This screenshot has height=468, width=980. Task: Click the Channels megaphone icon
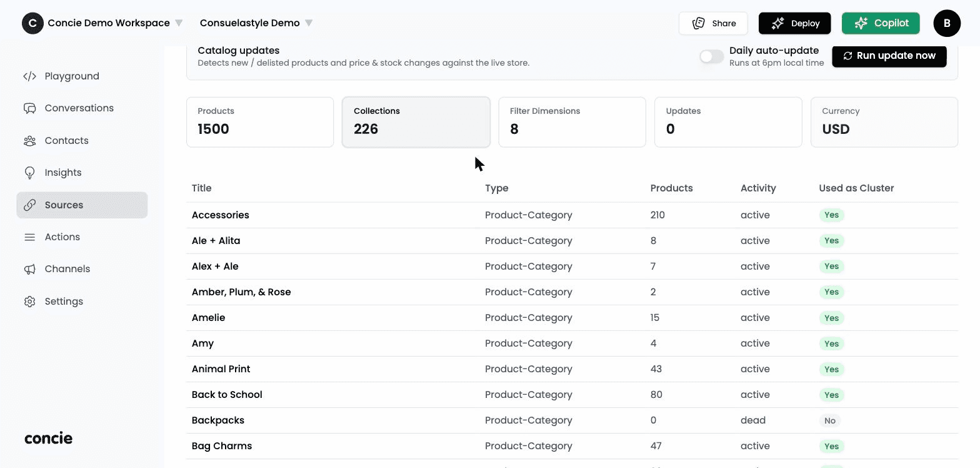(x=29, y=269)
